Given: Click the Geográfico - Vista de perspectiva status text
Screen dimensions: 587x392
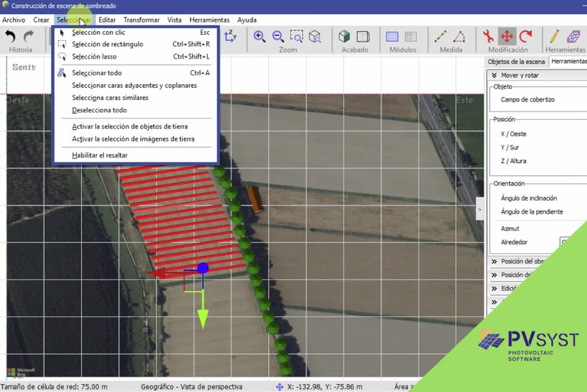Looking at the screenshot, I should pyautogui.click(x=191, y=387).
